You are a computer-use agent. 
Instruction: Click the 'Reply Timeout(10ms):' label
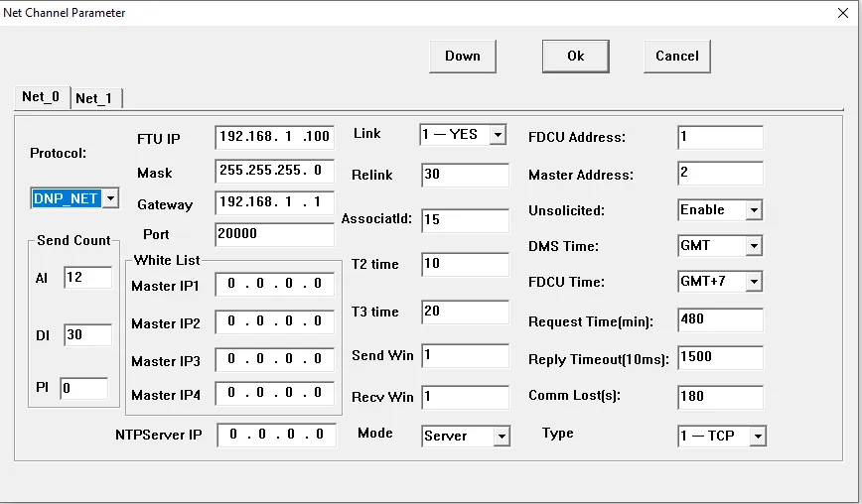(x=599, y=359)
